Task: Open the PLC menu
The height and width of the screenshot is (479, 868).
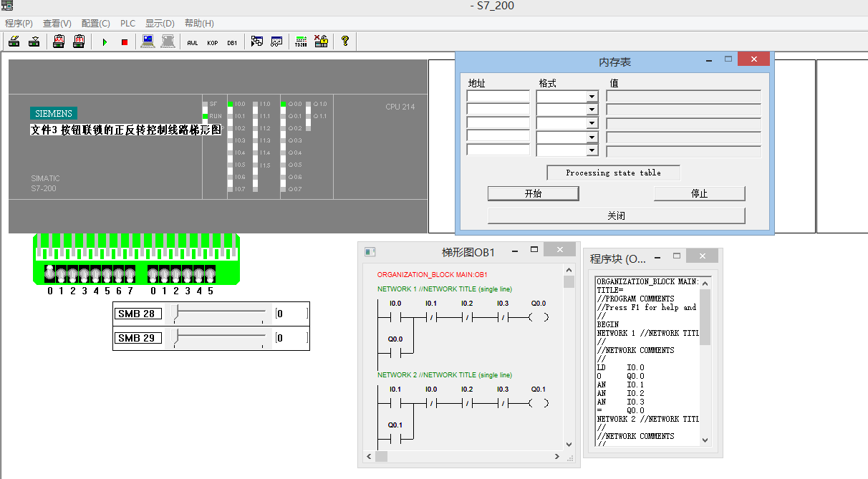Action: click(128, 24)
